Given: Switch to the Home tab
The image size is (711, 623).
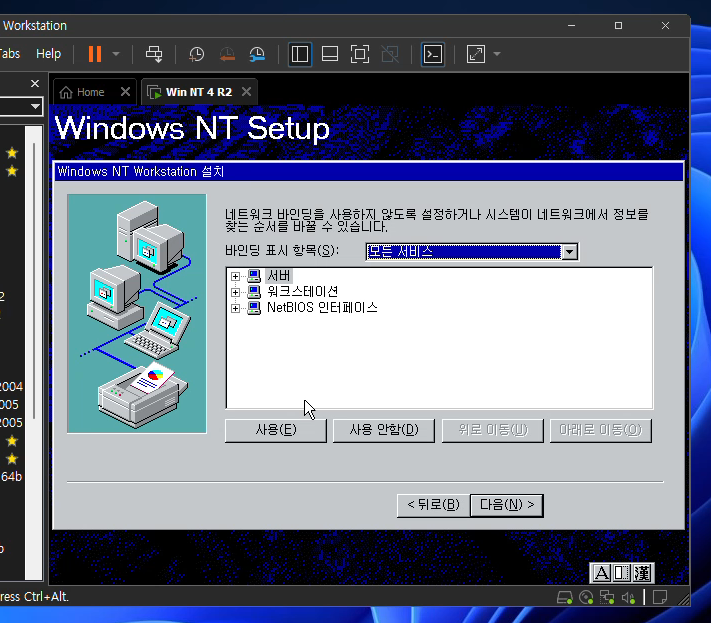Looking at the screenshot, I should pyautogui.click(x=90, y=92).
